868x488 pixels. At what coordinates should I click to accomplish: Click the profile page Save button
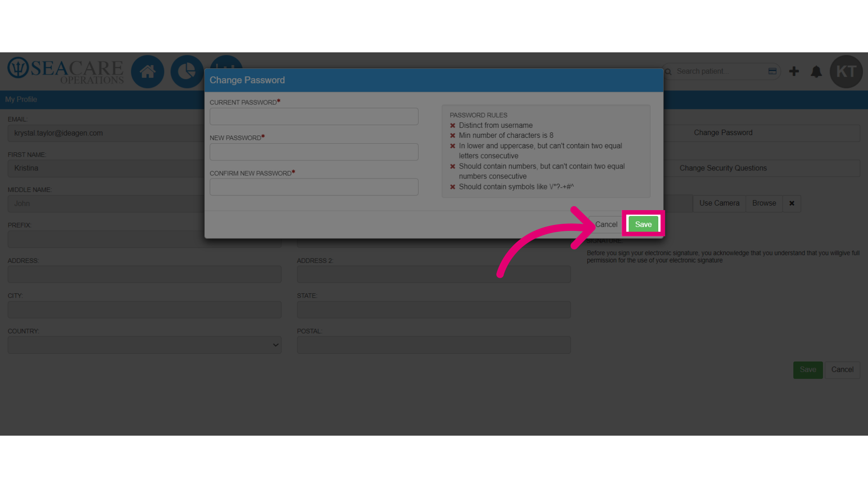(x=808, y=370)
